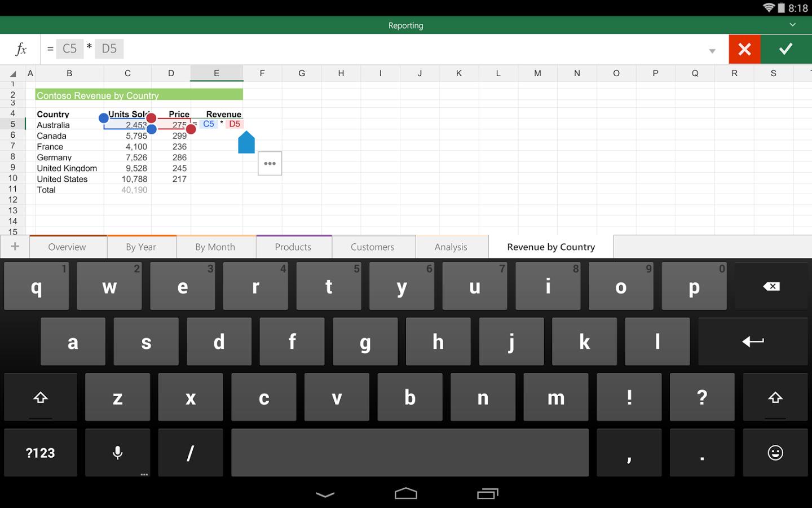
Task: Tap the Android home navigation button
Action: (x=406, y=494)
